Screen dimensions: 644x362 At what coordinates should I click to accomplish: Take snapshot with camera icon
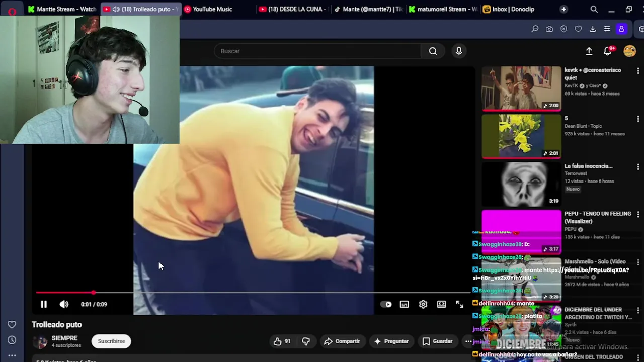549,29
